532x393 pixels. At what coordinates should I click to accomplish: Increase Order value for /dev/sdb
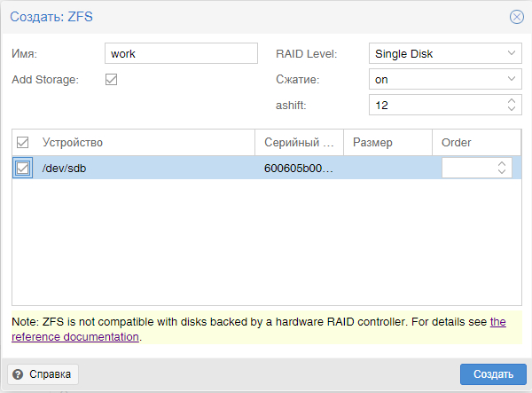(502, 164)
